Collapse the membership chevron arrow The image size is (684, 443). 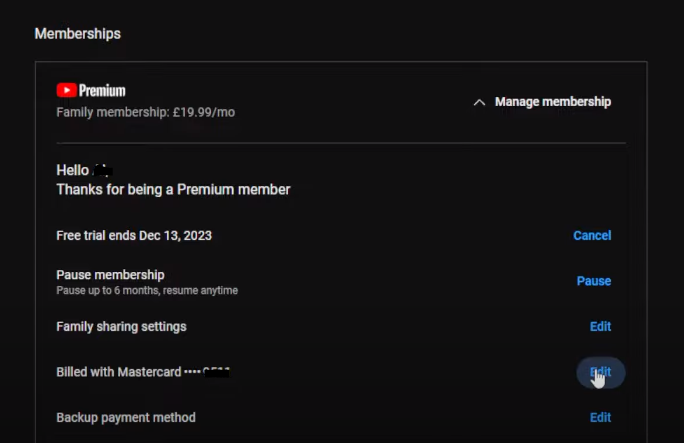(x=479, y=102)
